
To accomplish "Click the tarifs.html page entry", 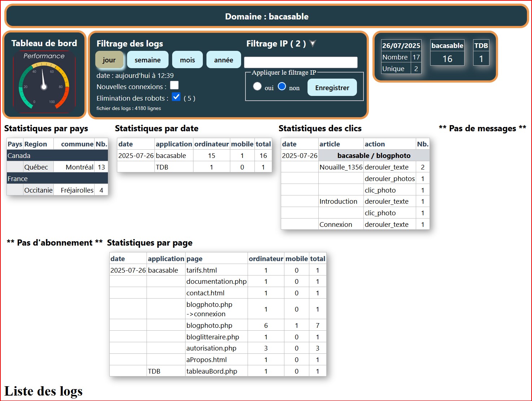I will point(201,270).
